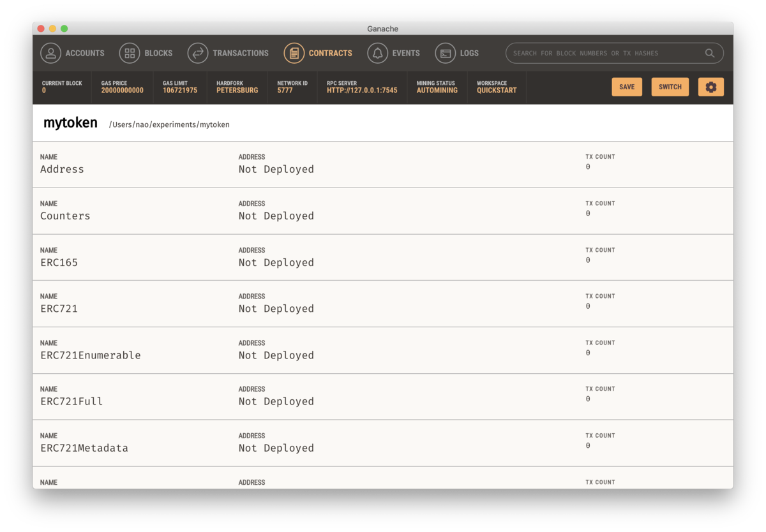Screen dimensions: 766x532
Task: Click the mining status AUTOMINING
Action: 437,91
